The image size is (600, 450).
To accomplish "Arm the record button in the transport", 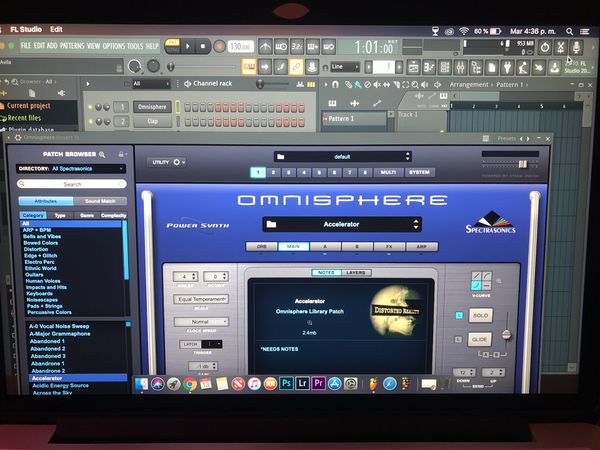I will [x=219, y=47].
